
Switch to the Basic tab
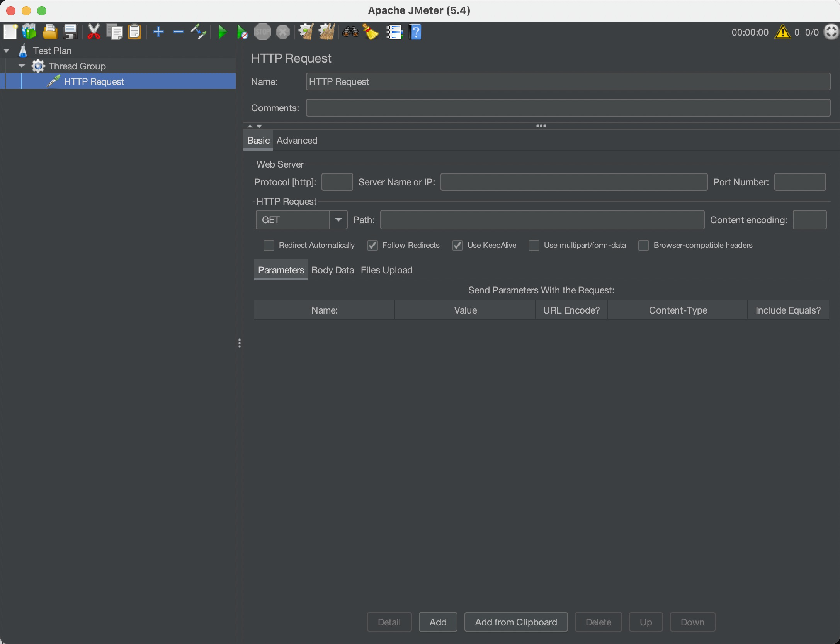pyautogui.click(x=258, y=140)
